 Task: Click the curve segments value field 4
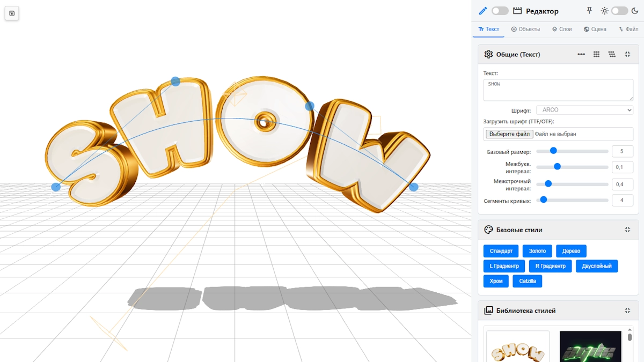click(623, 201)
